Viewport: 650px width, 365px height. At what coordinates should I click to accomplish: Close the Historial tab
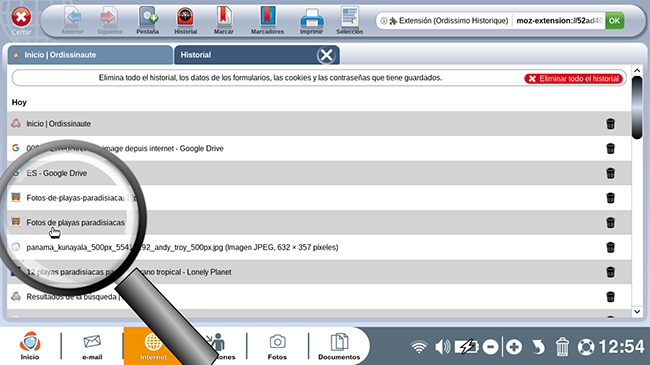point(326,55)
